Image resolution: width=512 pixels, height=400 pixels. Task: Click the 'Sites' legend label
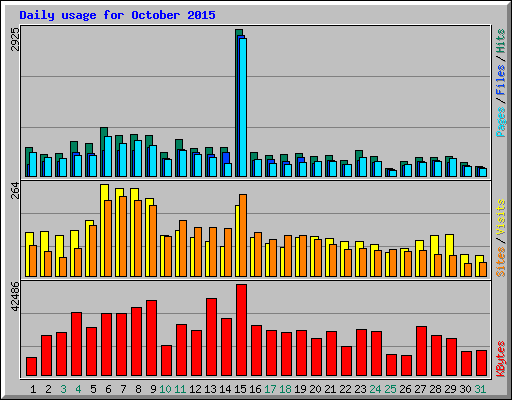pyautogui.click(x=500, y=262)
